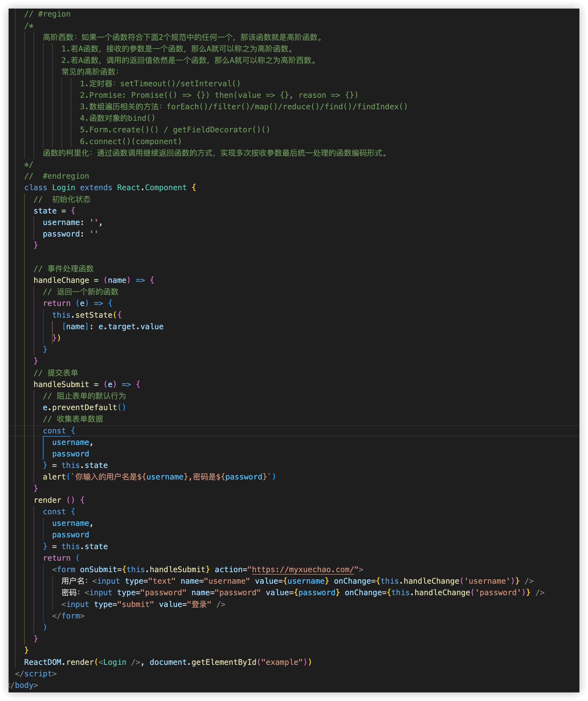
Task: Click "this.handleChange('password')" in the onChange attribute
Action: [x=459, y=593]
